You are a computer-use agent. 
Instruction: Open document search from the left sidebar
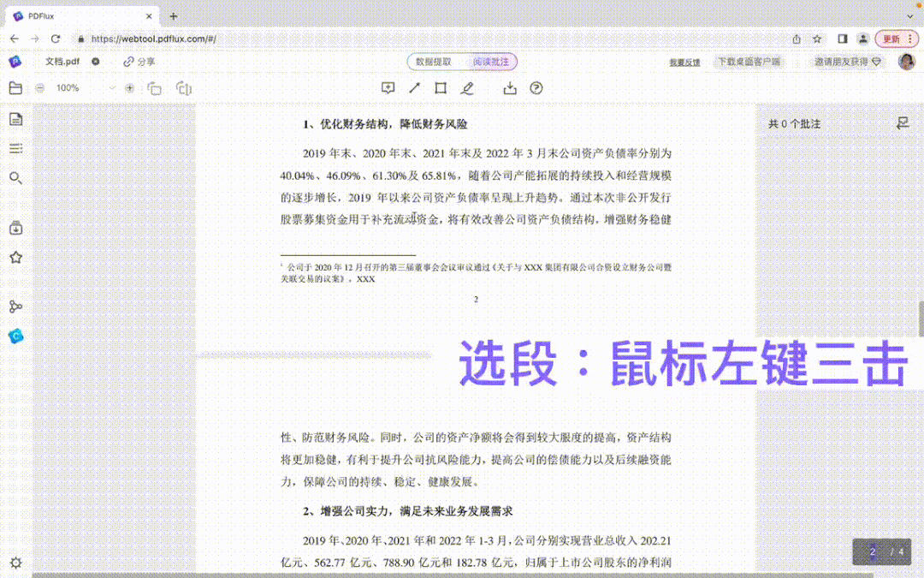coord(15,178)
